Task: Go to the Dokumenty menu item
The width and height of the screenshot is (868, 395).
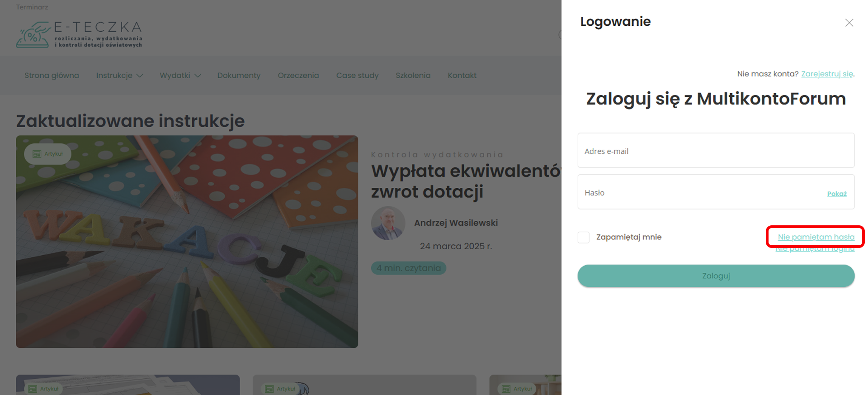Action: (x=239, y=76)
